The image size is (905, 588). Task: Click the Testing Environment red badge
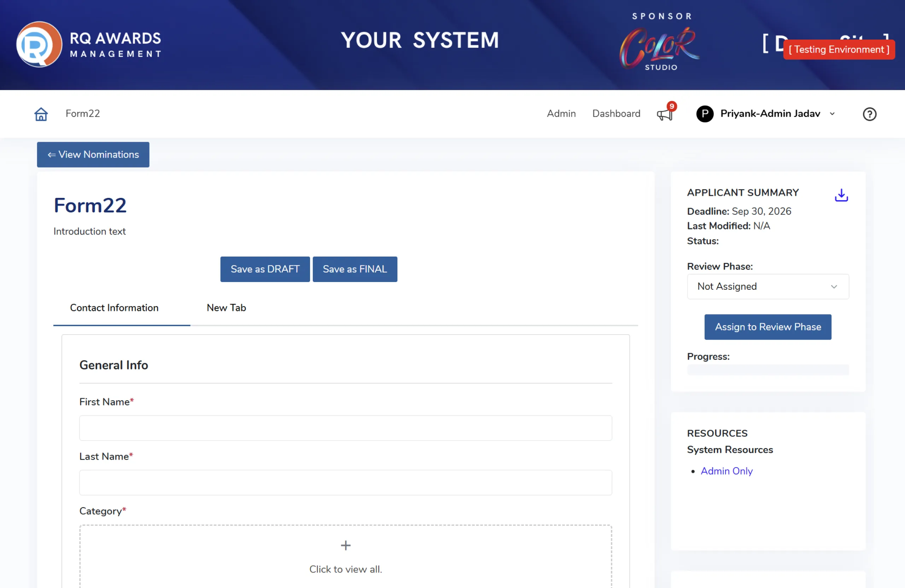coord(839,50)
